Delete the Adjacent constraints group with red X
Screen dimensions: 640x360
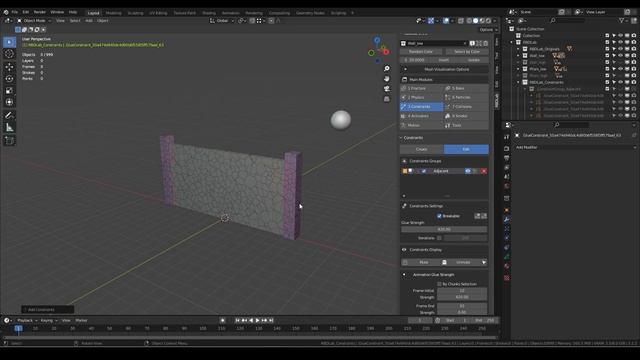click(x=484, y=171)
